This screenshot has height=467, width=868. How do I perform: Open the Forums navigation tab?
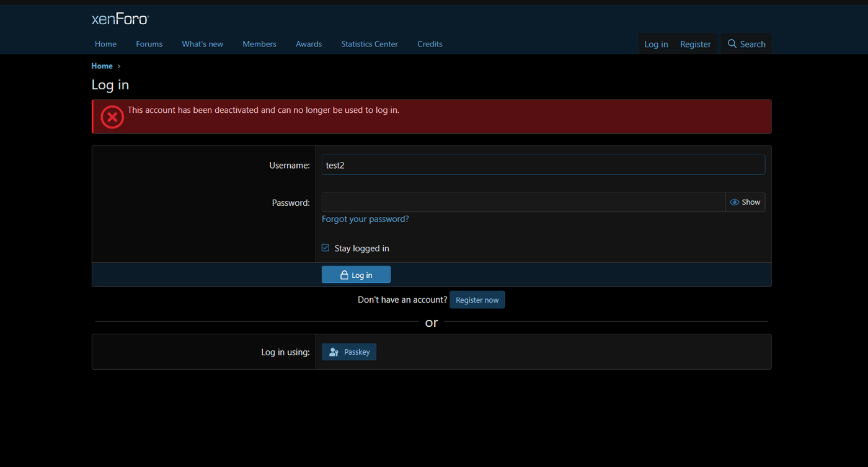(149, 44)
